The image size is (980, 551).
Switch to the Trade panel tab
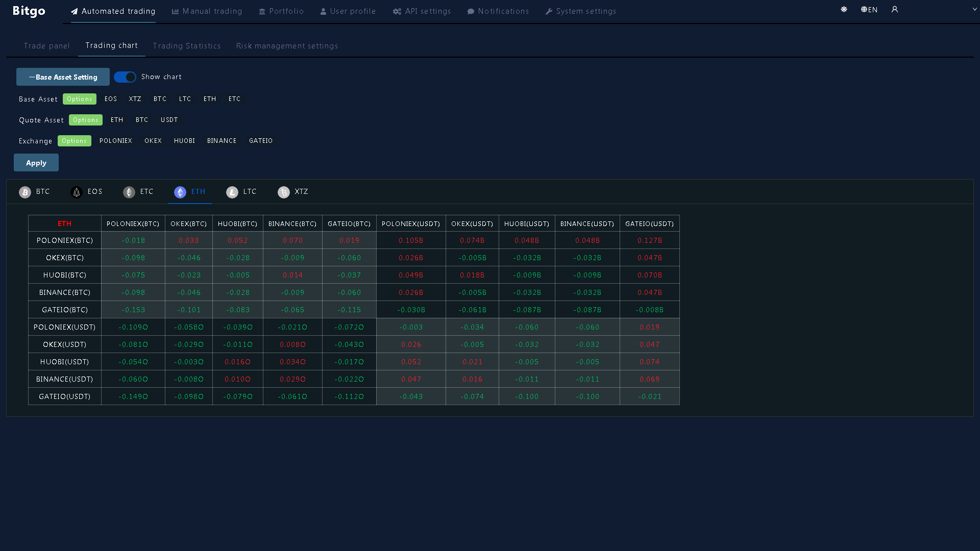point(47,46)
